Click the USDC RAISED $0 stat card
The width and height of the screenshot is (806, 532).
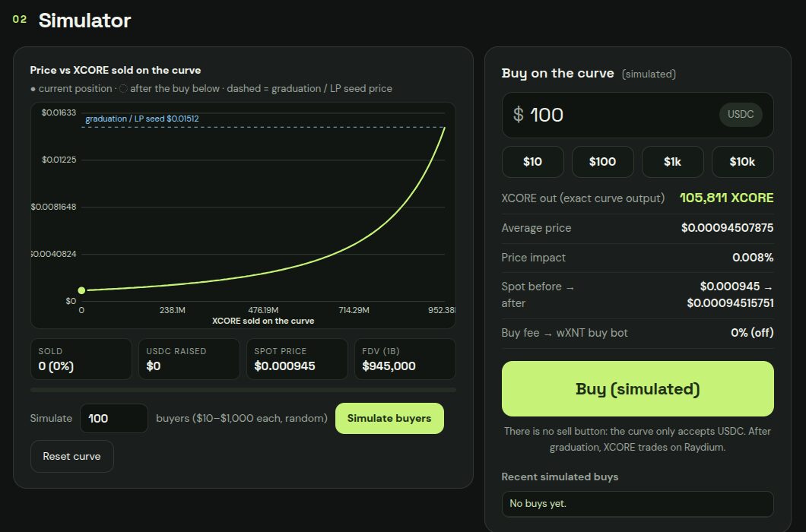[x=189, y=359]
